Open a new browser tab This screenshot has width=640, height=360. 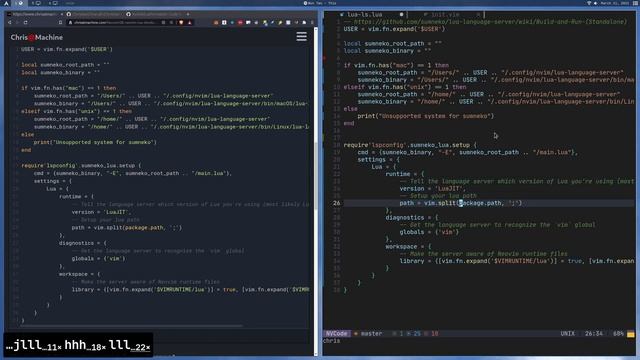pyautogui.click(x=188, y=14)
